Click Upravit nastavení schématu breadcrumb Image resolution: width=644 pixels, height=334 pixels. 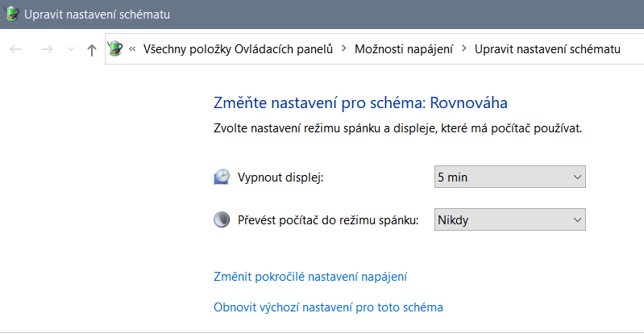click(x=547, y=49)
